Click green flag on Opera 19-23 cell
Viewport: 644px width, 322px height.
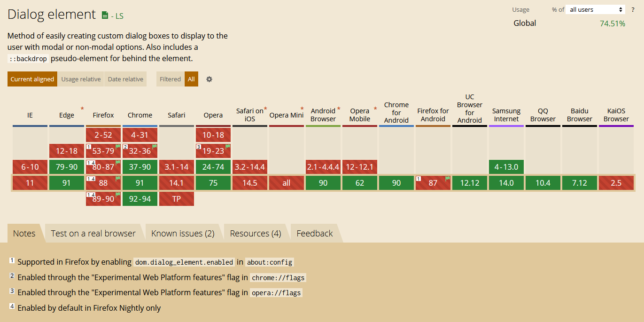[228, 147]
